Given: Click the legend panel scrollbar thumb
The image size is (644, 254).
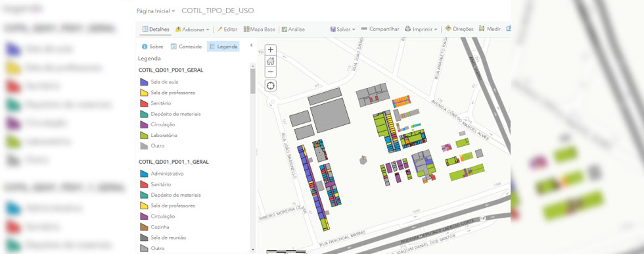Looking at the screenshot, I should 252,81.
